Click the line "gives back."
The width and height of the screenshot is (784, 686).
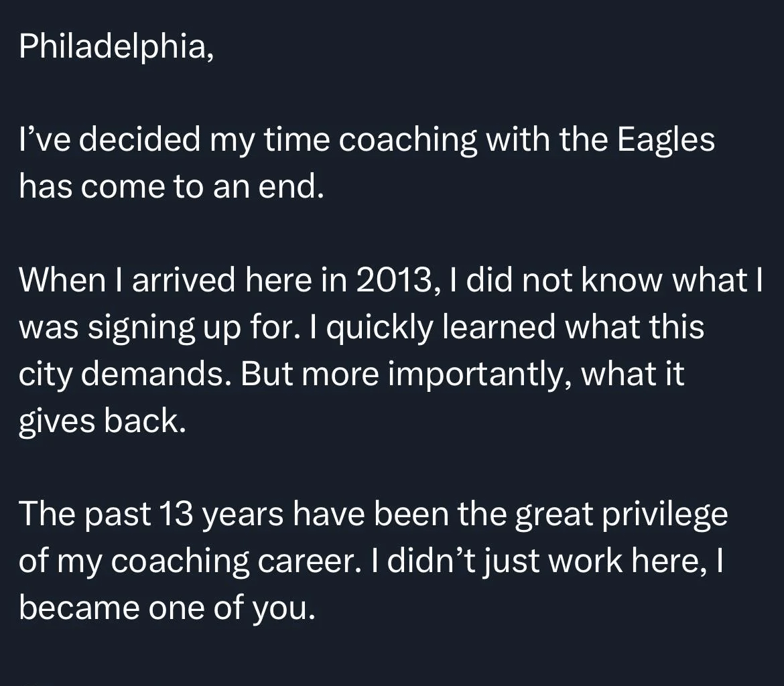pos(102,421)
